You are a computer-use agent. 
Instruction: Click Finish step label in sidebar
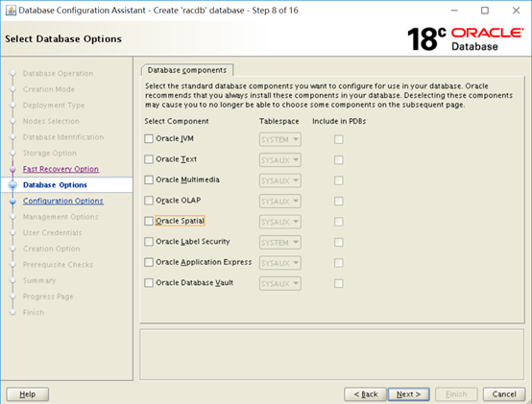point(34,313)
